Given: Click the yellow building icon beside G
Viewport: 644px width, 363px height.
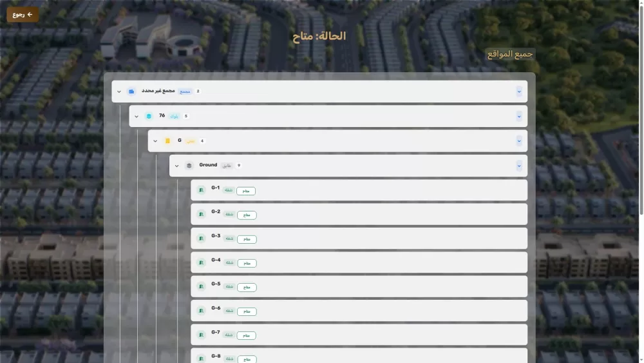Looking at the screenshot, I should coord(167,141).
